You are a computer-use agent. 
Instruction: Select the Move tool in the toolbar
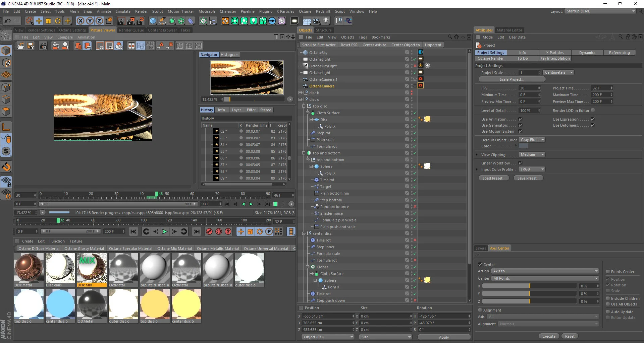pos(39,21)
